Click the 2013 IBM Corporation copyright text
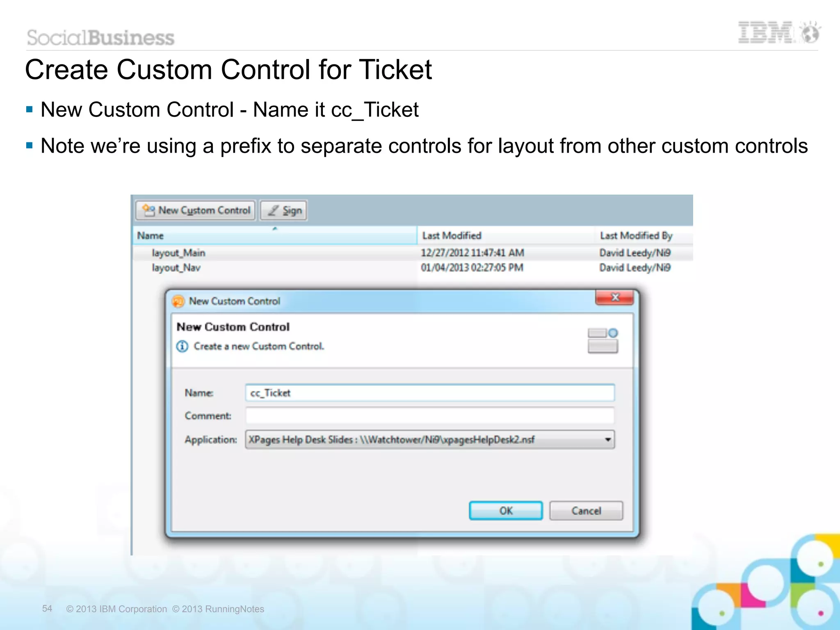Screen dimensions: 840x630 tap(116, 609)
